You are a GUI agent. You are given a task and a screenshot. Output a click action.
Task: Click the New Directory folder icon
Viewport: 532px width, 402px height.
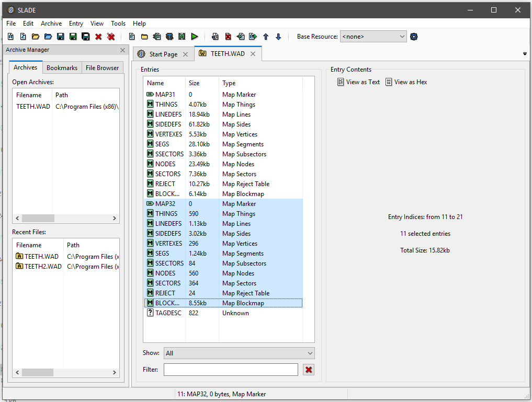pos(144,37)
